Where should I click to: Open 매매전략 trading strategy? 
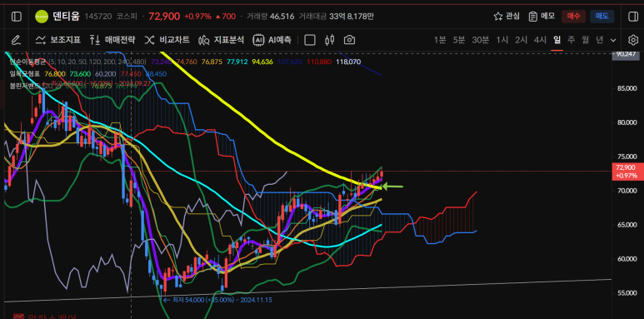click(112, 40)
